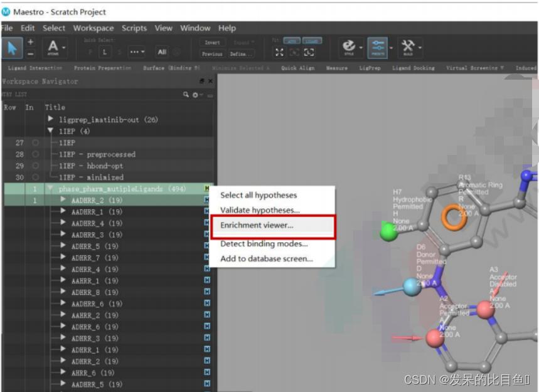Choose Validate hypotheses...
The width and height of the screenshot is (539, 392).
[260, 210]
